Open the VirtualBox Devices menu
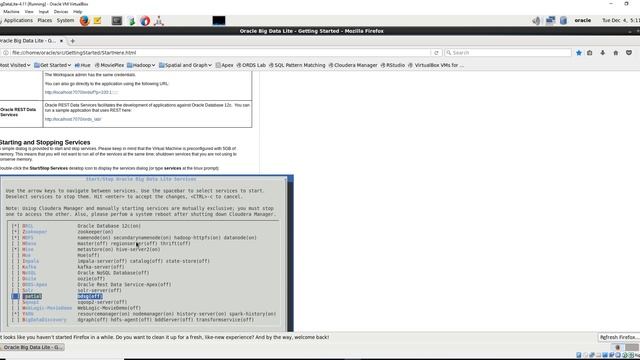The height and width of the screenshot is (360, 640). coord(61,12)
